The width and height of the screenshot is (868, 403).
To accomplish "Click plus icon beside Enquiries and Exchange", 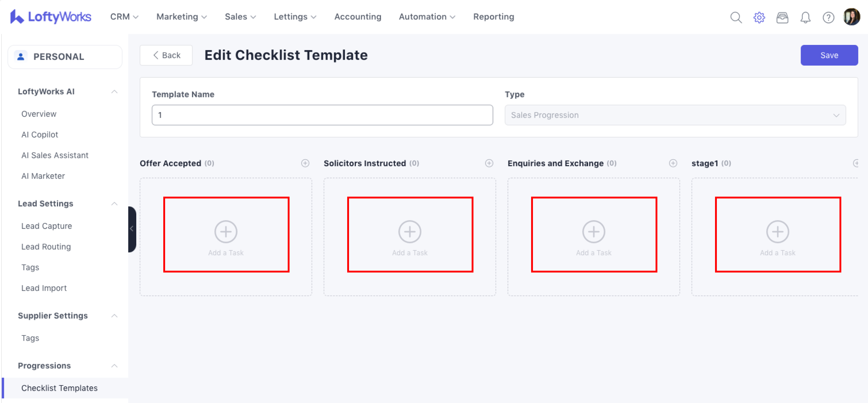I will [673, 163].
